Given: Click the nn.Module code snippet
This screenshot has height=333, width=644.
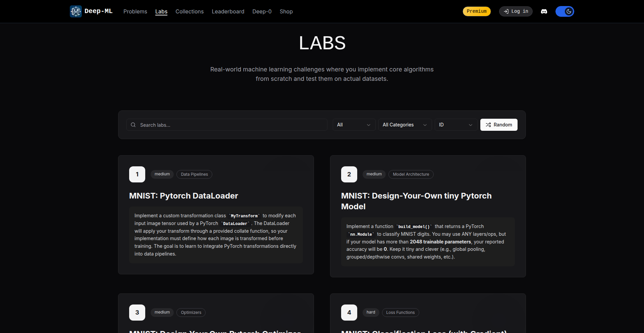Looking at the screenshot, I should (361, 234).
